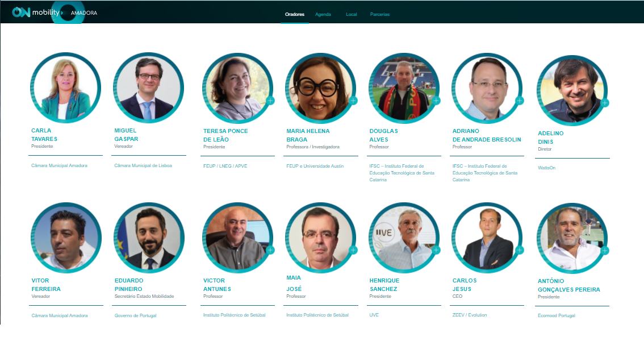Click plus icon on Maia José's photo
This screenshot has height=341, width=644.
tap(353, 250)
